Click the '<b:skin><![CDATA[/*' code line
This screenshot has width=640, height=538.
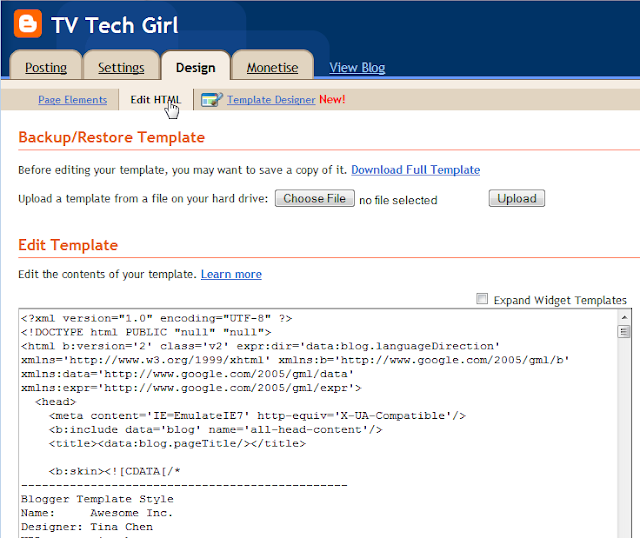(x=115, y=471)
